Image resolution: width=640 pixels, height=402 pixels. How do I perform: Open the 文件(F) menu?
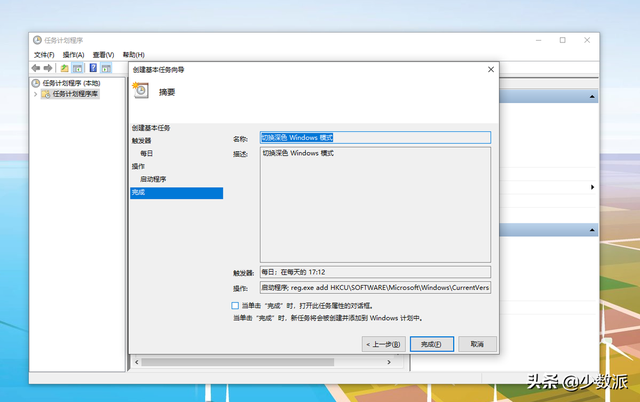pyautogui.click(x=44, y=55)
